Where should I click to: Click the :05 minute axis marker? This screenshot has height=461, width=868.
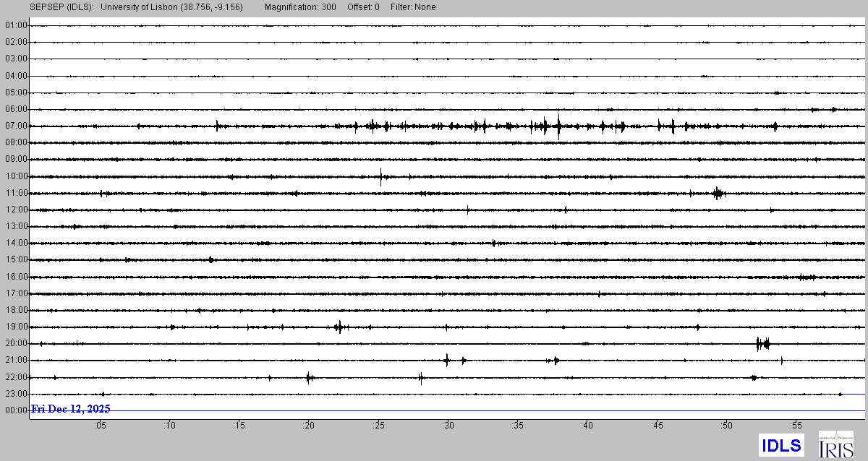[x=100, y=426]
